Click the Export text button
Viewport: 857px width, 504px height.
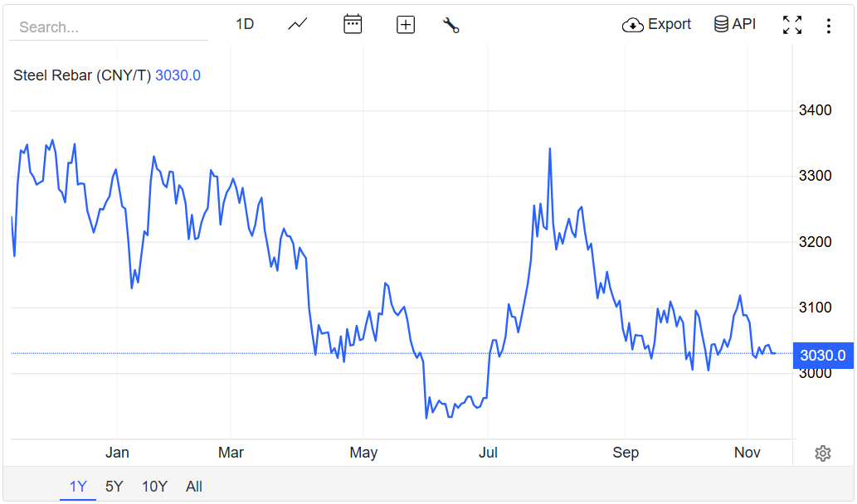click(670, 24)
